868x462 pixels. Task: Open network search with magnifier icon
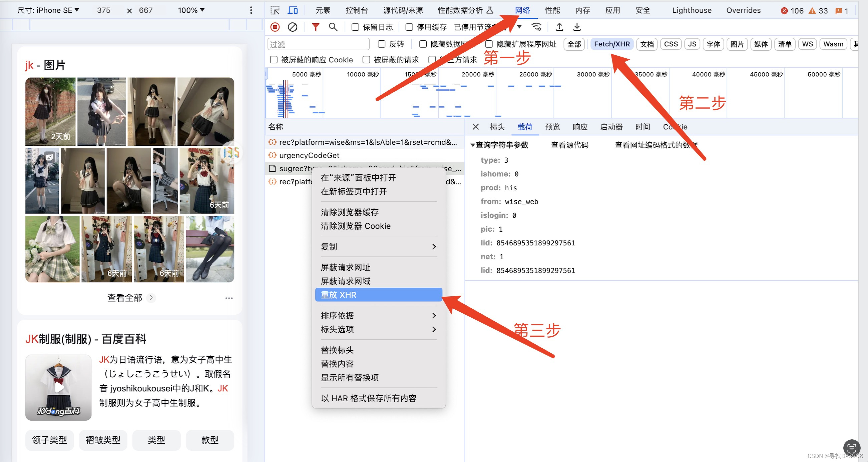click(333, 27)
